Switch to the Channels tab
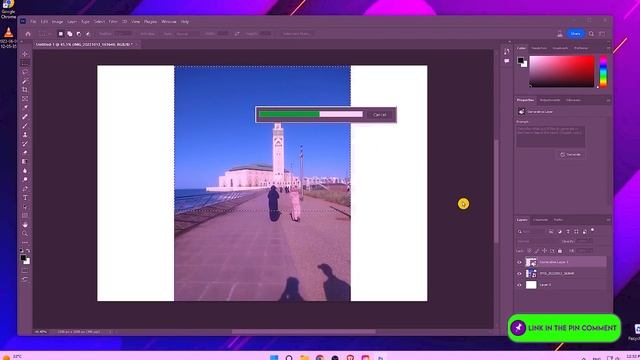The height and width of the screenshot is (360, 640). click(x=540, y=220)
